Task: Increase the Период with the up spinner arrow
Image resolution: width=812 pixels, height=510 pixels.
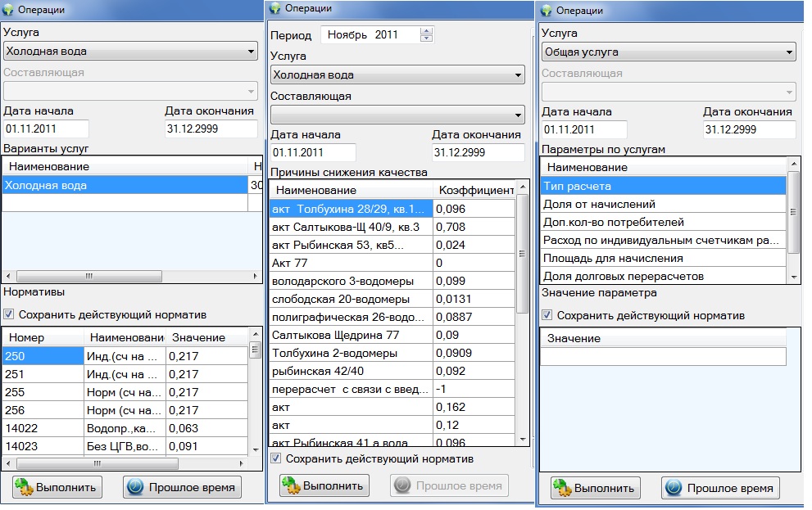Action: (425, 31)
